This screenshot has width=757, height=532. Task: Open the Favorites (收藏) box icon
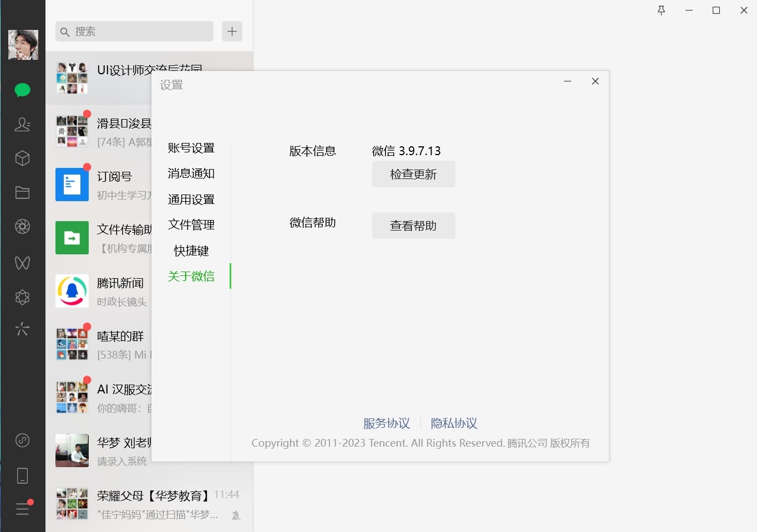22,158
